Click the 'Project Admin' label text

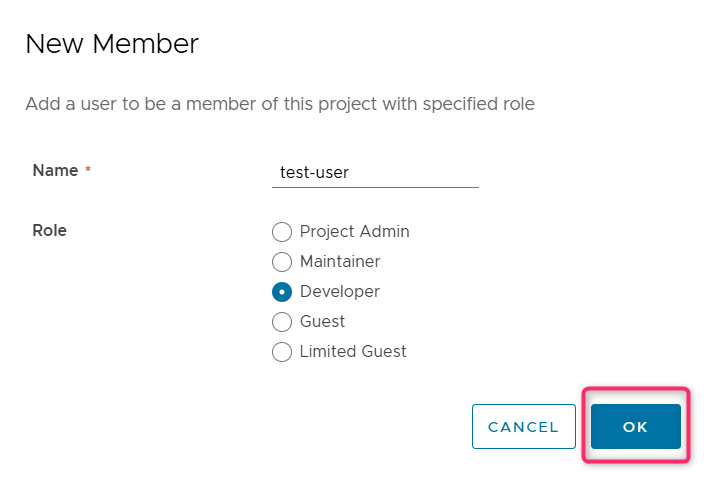[x=355, y=231]
